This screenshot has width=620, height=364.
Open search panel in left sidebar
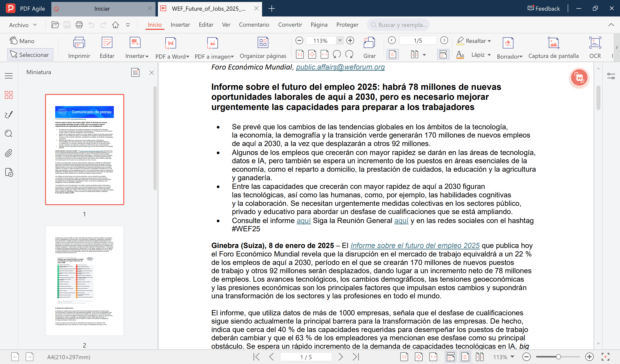coord(9,133)
